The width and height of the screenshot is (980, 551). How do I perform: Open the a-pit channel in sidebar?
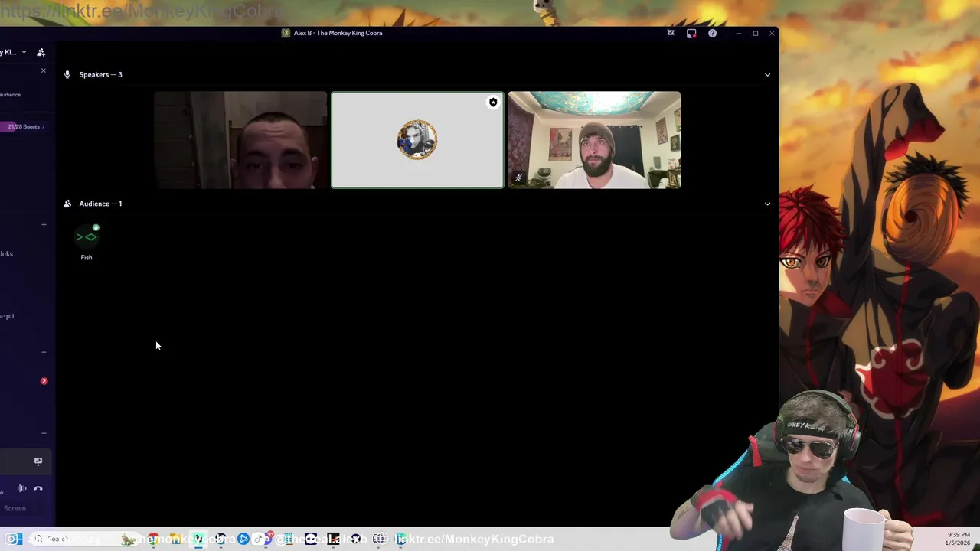pos(8,316)
